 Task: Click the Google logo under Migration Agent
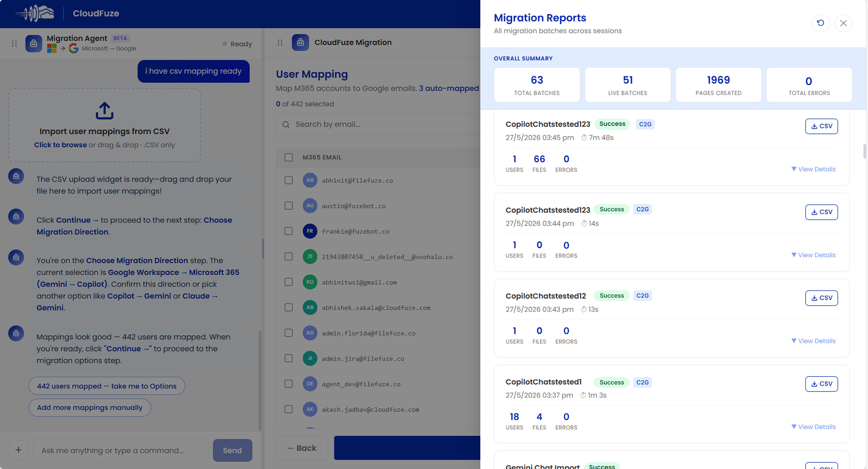pyautogui.click(x=73, y=49)
